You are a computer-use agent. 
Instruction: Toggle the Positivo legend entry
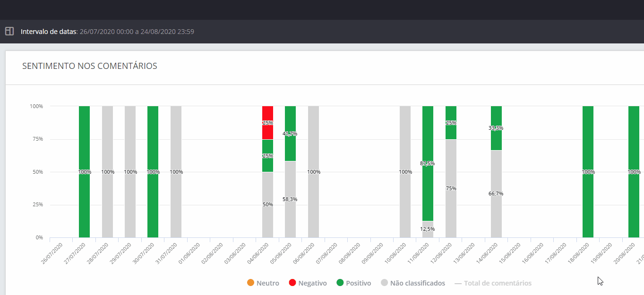coord(353,283)
